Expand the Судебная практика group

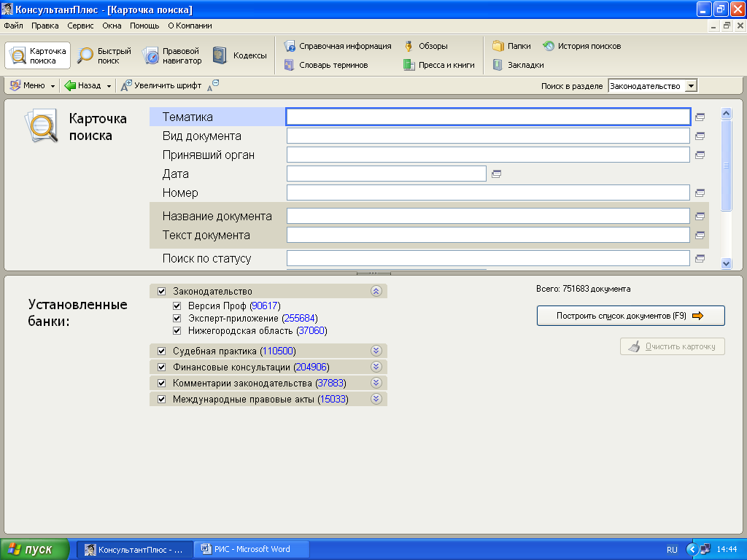pyautogui.click(x=376, y=351)
